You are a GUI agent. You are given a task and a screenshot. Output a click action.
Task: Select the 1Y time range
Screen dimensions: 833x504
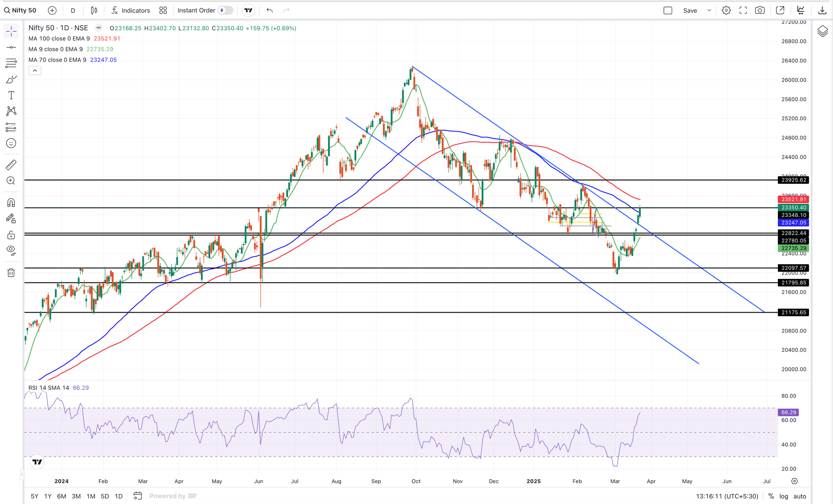click(x=48, y=496)
